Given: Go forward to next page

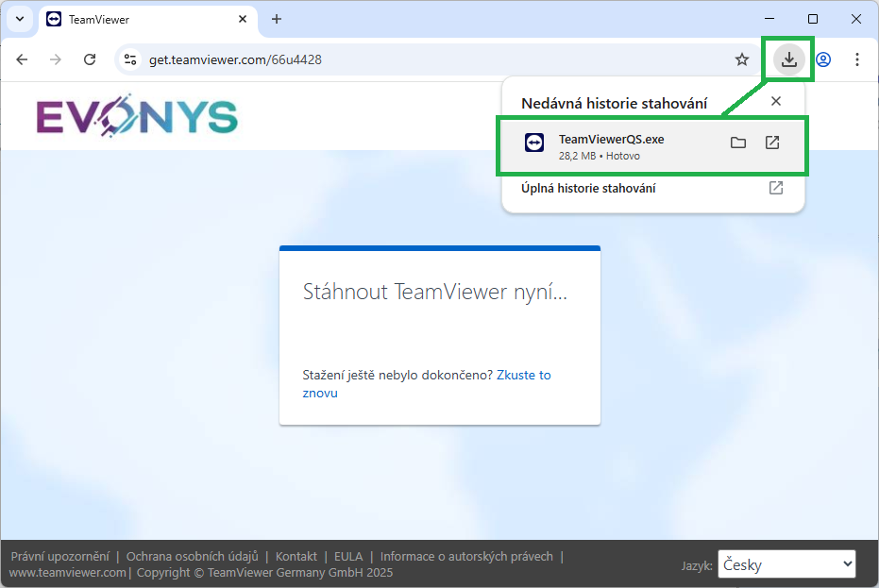Looking at the screenshot, I should 56,59.
